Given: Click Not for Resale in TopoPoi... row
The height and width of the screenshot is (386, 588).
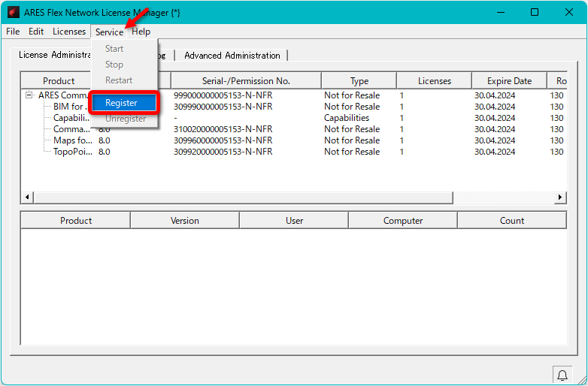Looking at the screenshot, I should (352, 152).
